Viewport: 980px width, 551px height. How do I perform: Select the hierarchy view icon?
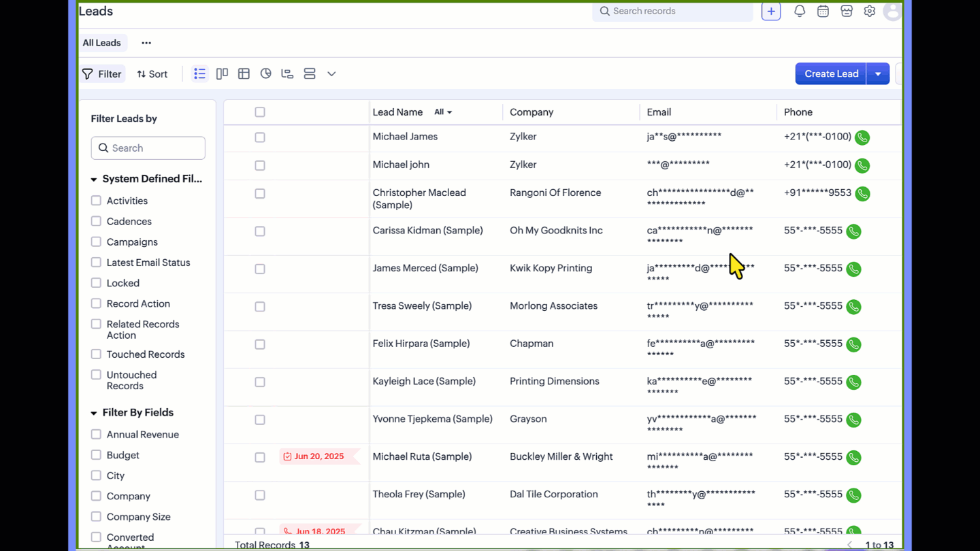click(287, 73)
